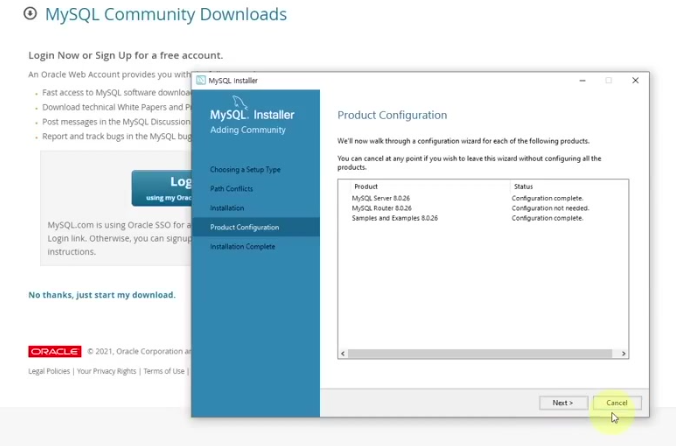Click 'No thanks, just start my download' link
The height and width of the screenshot is (446, 676).
(102, 295)
